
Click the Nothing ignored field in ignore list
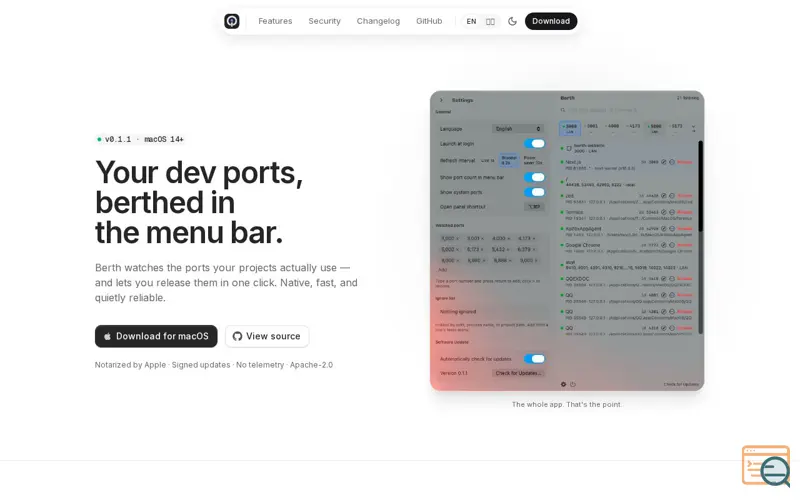[x=492, y=311]
